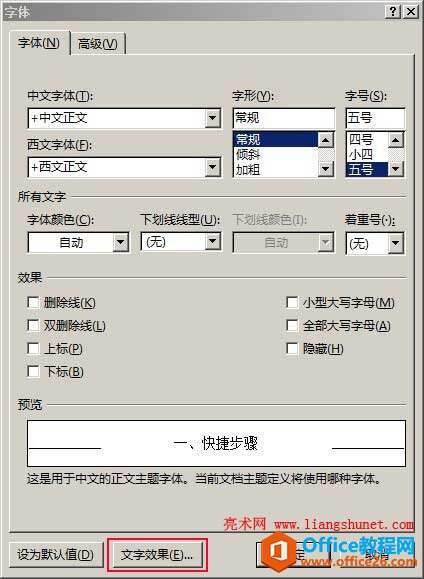This screenshot has height=579, width=424.
Task: Expand the 西文字体 font dropdown
Action: coord(212,167)
